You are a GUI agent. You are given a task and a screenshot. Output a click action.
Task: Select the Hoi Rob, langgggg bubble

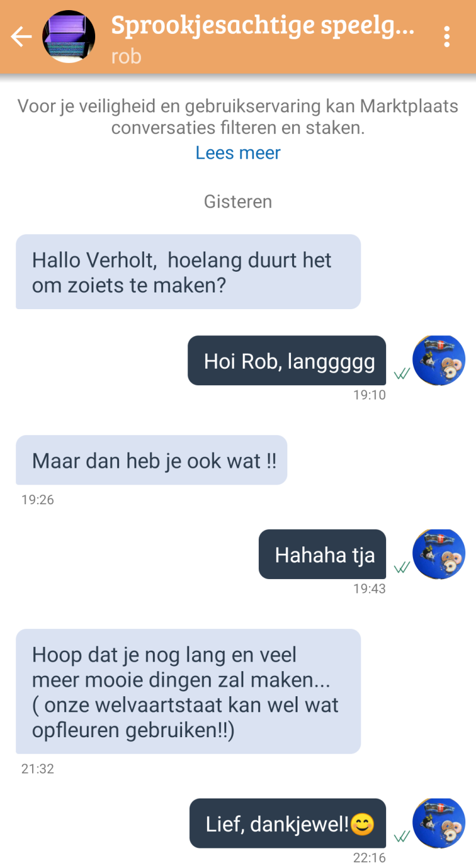[287, 360]
